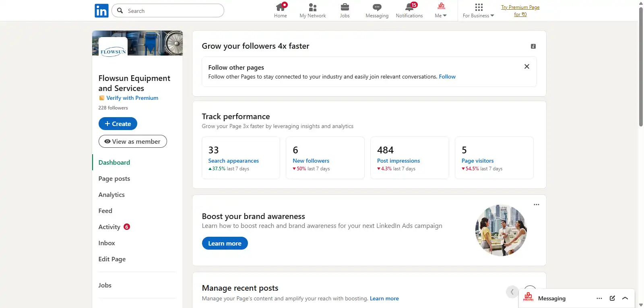Click the Search input field
Screen dimensions: 644x308
tap(168, 10)
